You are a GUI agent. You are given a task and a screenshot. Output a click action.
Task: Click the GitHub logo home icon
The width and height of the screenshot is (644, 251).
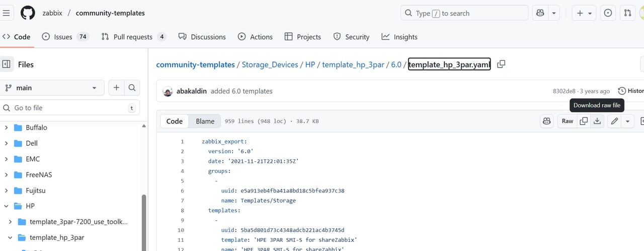28,13
